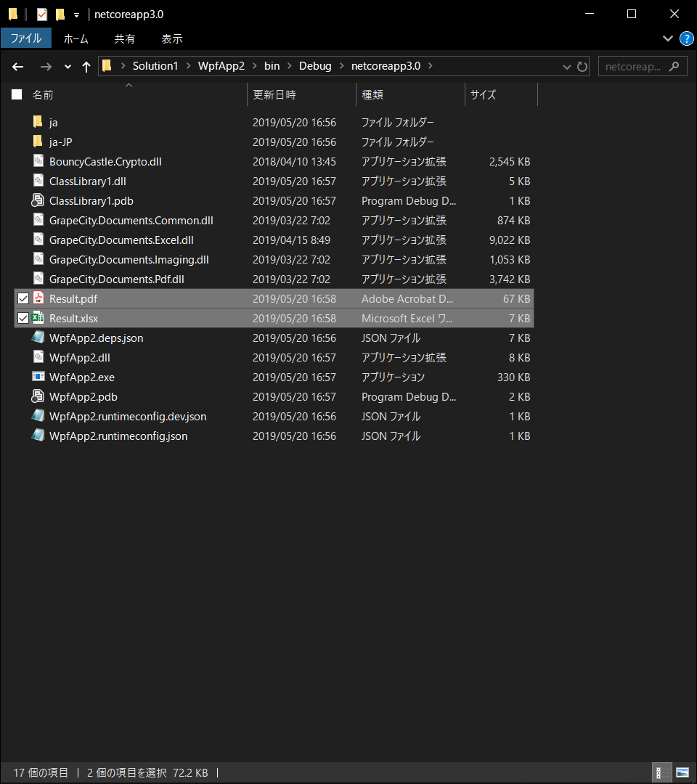This screenshot has width=697, height=784.
Task: Click the GrapeCity.Documents.Common.dll icon
Action: coord(38,219)
